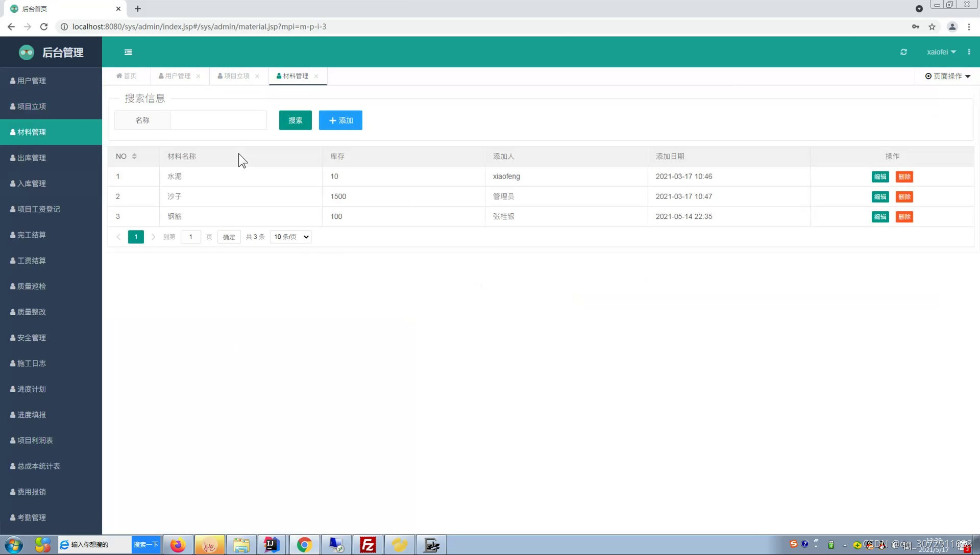Image resolution: width=980 pixels, height=555 pixels.
Task: Open the saved password key icon
Action: (916, 27)
